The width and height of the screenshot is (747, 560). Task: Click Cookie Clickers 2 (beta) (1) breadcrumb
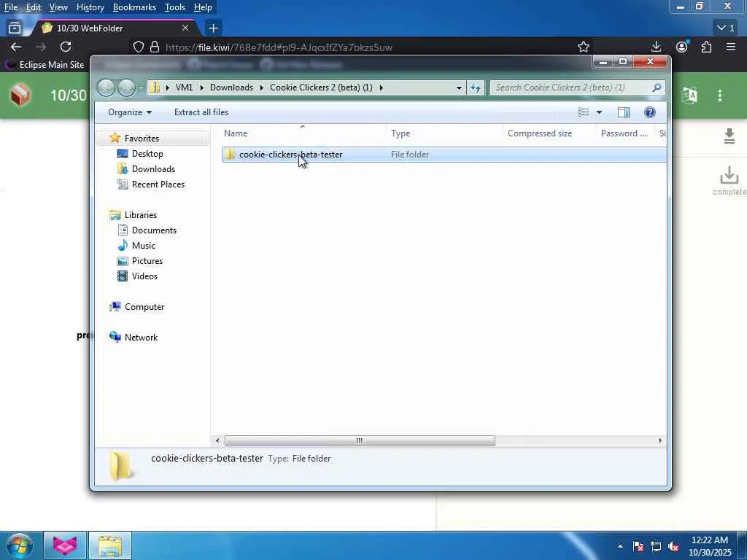pos(321,87)
